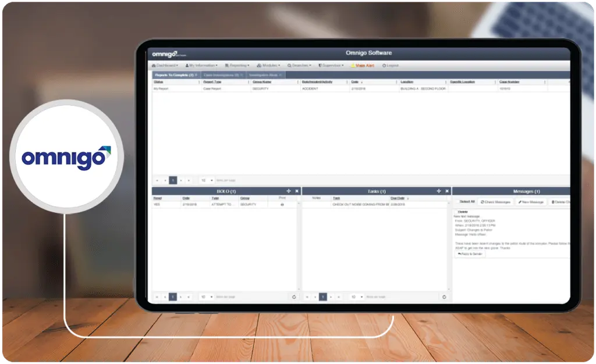Close the BOLO panel
This screenshot has width=596, height=364.
coord(297,191)
